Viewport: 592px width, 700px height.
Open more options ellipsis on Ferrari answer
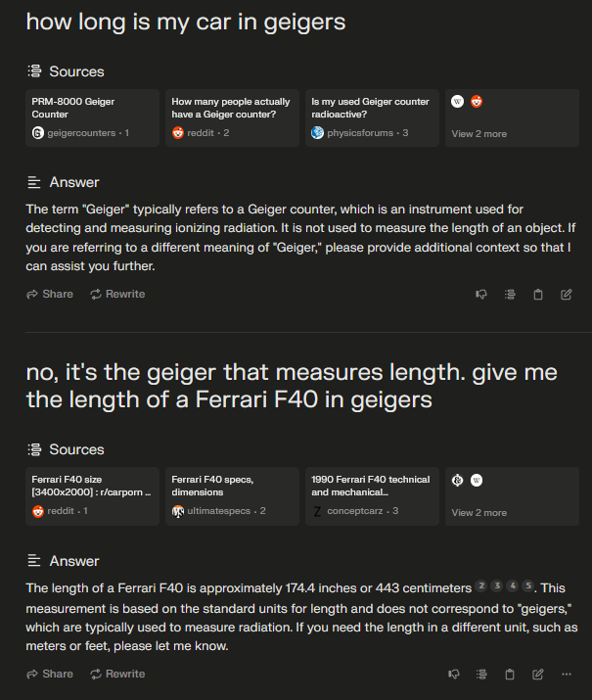(x=567, y=675)
